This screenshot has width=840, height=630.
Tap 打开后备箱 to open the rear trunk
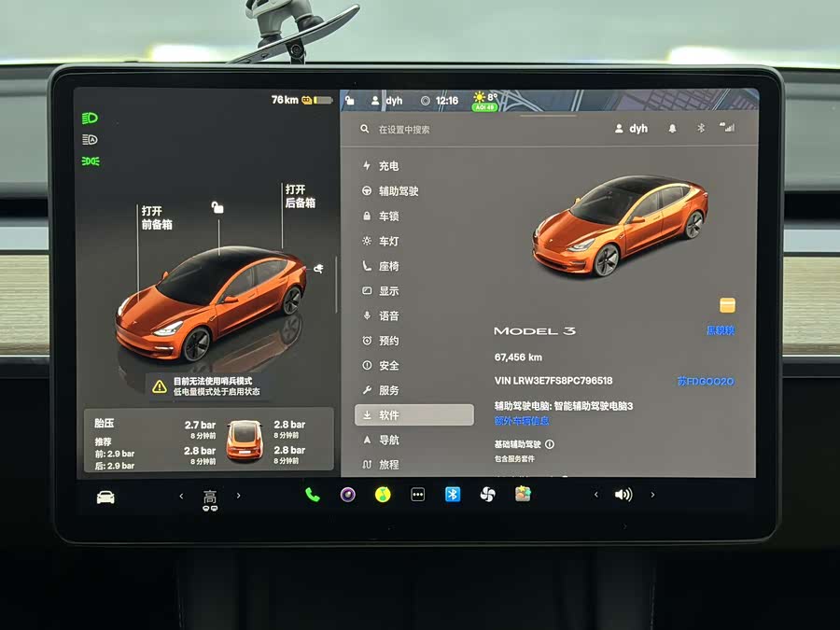tap(300, 196)
